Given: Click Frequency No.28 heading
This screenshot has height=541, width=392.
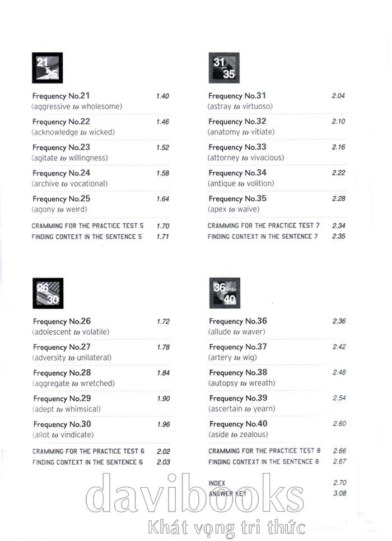Looking at the screenshot, I should click(62, 373).
